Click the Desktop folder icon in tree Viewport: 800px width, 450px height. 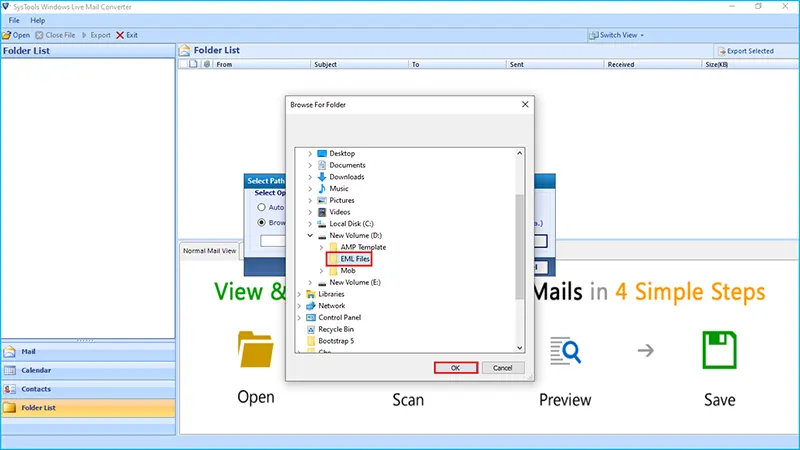(x=322, y=153)
